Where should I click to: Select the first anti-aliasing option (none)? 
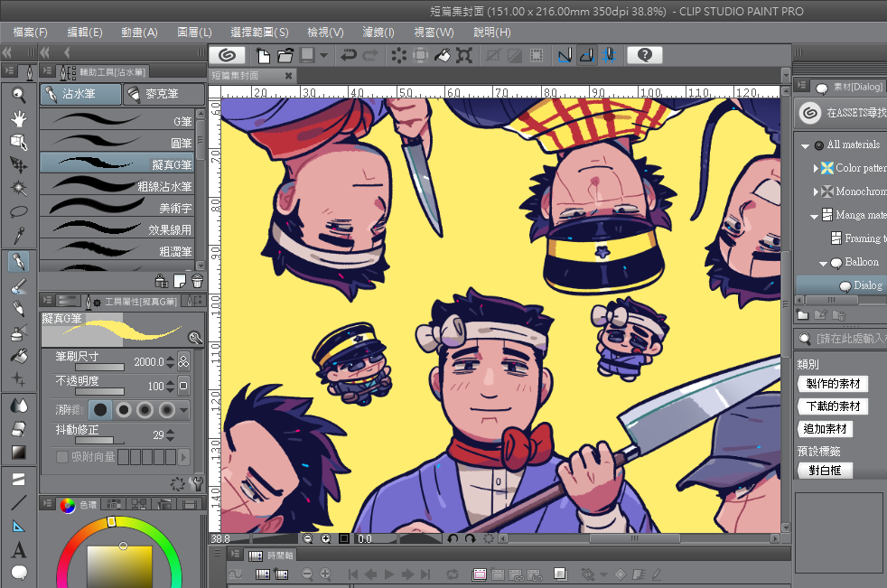point(100,409)
